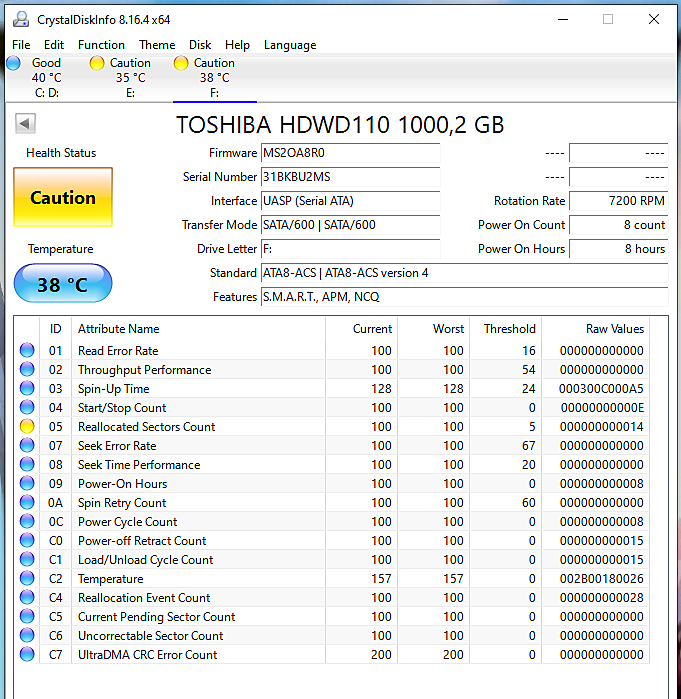Open the Language menu
Screen dimensions: 681x699
coord(290,45)
